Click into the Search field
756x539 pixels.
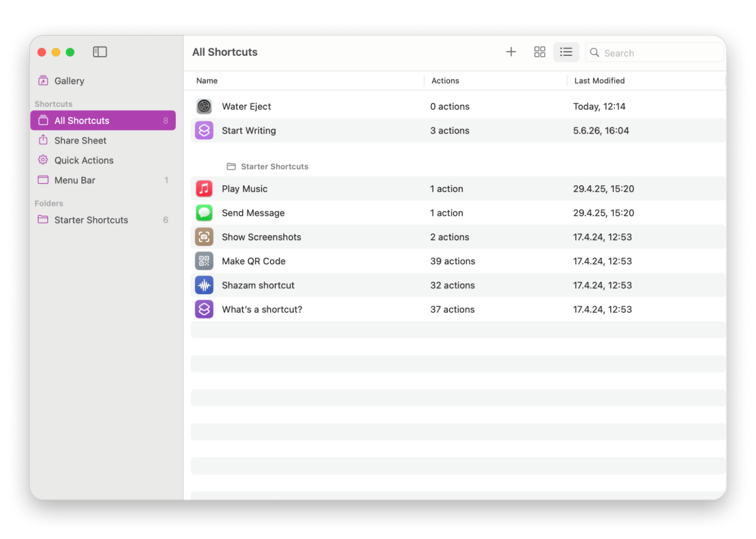click(654, 52)
